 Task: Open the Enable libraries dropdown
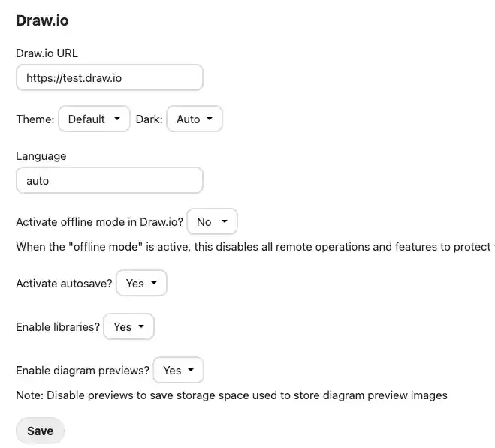(x=129, y=326)
